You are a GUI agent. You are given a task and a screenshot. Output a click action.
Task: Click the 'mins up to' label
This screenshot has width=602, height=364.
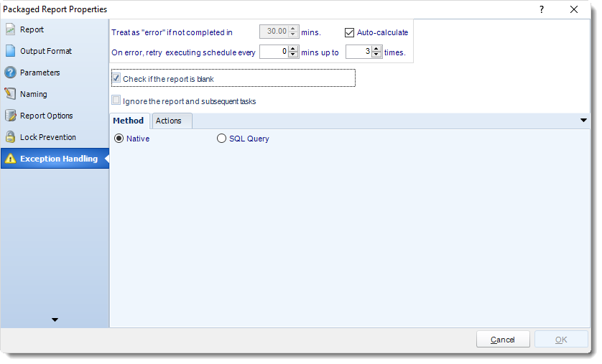coord(320,52)
